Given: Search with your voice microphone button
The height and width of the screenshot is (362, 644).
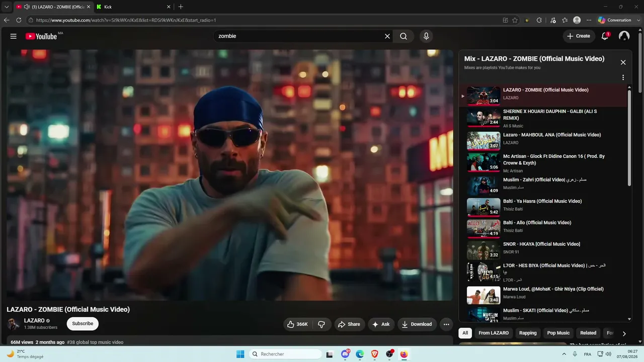Looking at the screenshot, I should pos(426,36).
